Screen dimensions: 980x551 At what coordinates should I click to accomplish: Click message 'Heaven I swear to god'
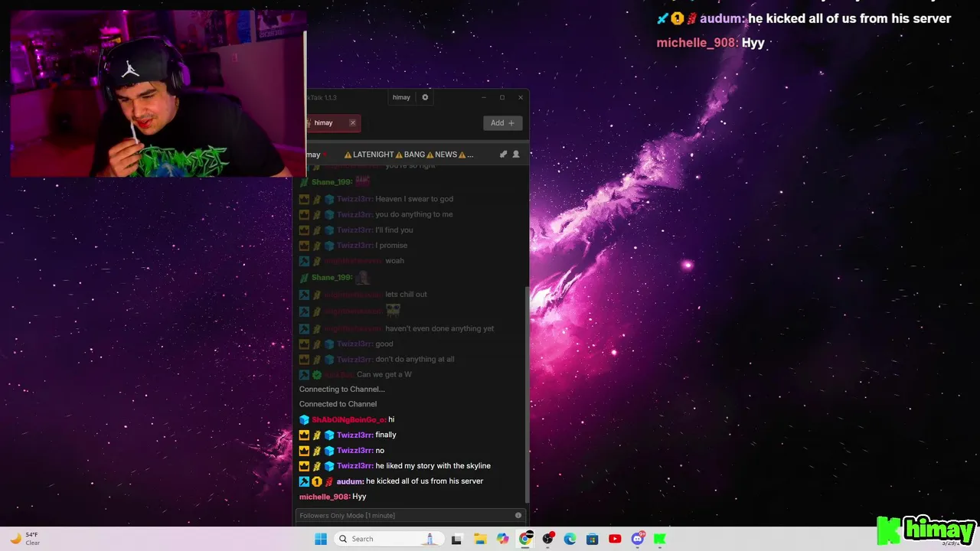tap(414, 199)
